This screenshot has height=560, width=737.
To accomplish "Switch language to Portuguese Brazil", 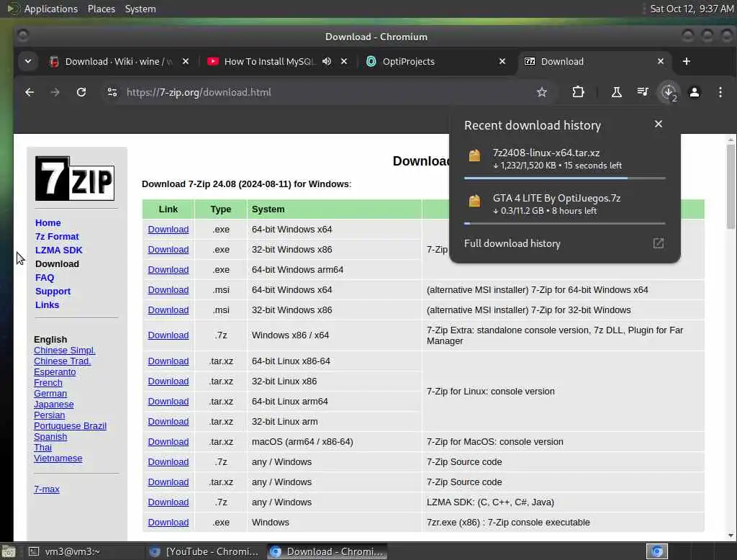I will tap(70, 426).
